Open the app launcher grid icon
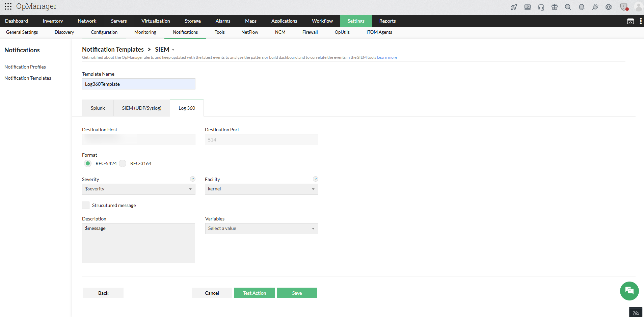644x317 pixels. pyautogui.click(x=8, y=6)
